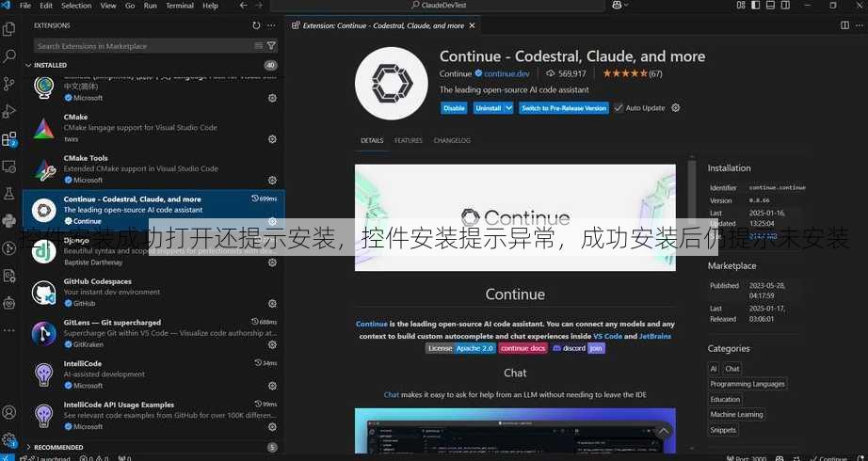868x461 pixels.
Task: Select the Machine Learning category tag
Action: point(736,415)
